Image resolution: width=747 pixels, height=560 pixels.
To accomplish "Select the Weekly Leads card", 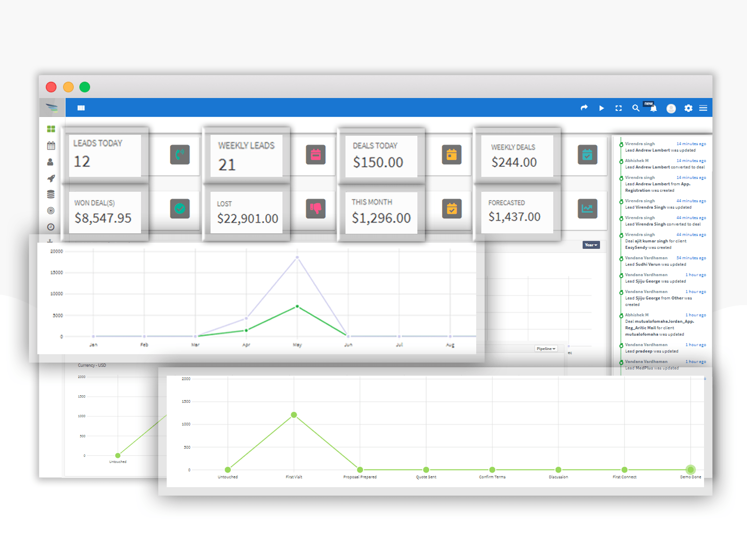I will point(247,156).
